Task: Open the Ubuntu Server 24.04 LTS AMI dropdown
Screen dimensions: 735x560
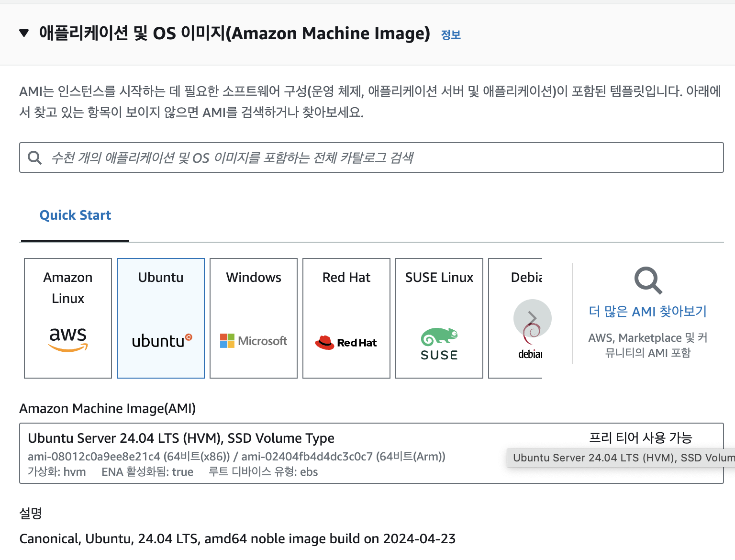Action: (371, 453)
